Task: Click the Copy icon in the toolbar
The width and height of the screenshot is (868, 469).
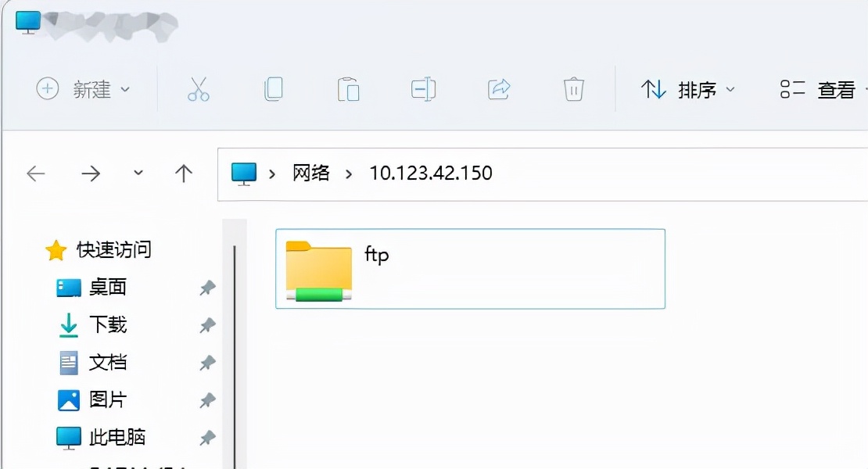Action: 273,89
